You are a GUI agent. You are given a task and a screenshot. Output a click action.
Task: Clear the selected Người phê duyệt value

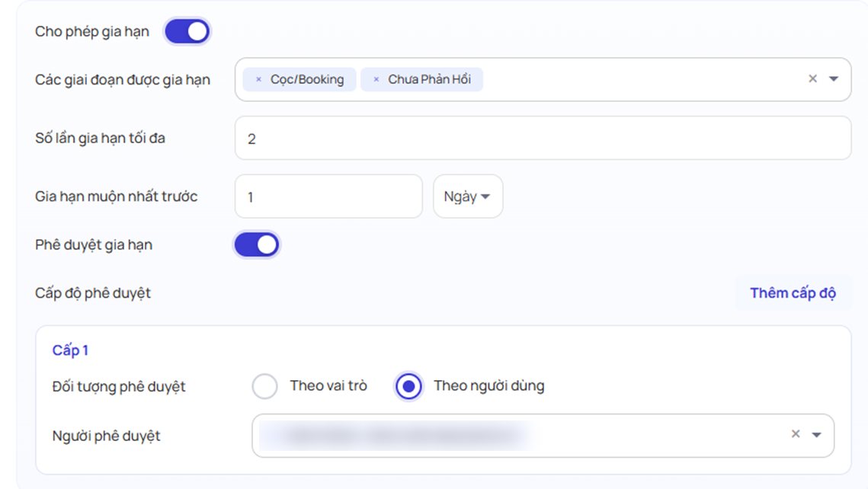[796, 433]
